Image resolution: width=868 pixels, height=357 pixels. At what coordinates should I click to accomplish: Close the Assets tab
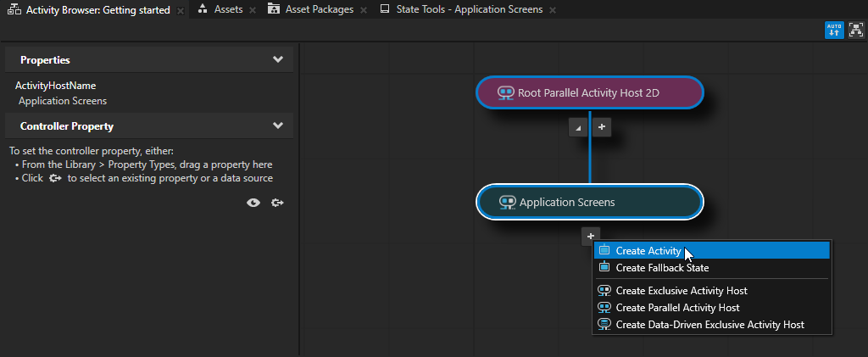pos(253,10)
